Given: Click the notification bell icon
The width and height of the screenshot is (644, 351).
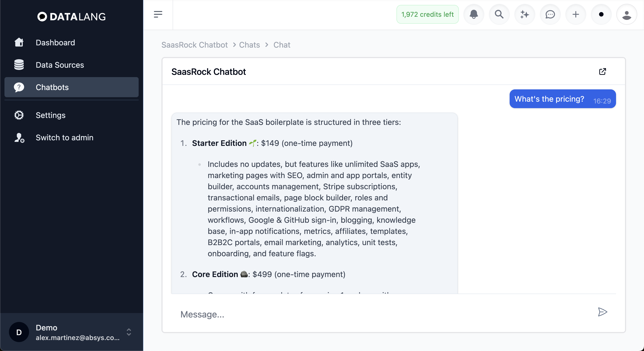Looking at the screenshot, I should point(474,14).
